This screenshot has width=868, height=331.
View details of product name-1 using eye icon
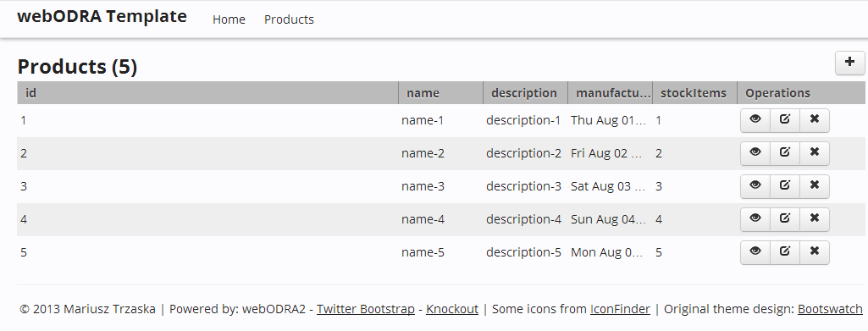tap(755, 120)
